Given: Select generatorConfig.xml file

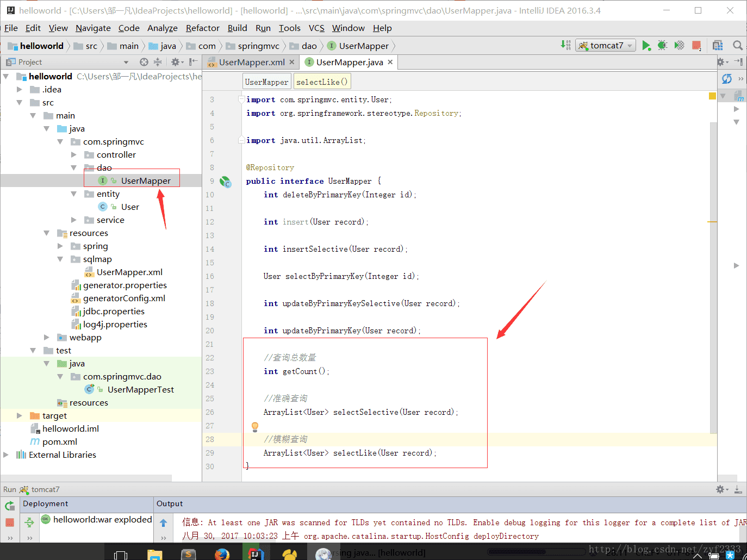Looking at the screenshot, I should (124, 298).
